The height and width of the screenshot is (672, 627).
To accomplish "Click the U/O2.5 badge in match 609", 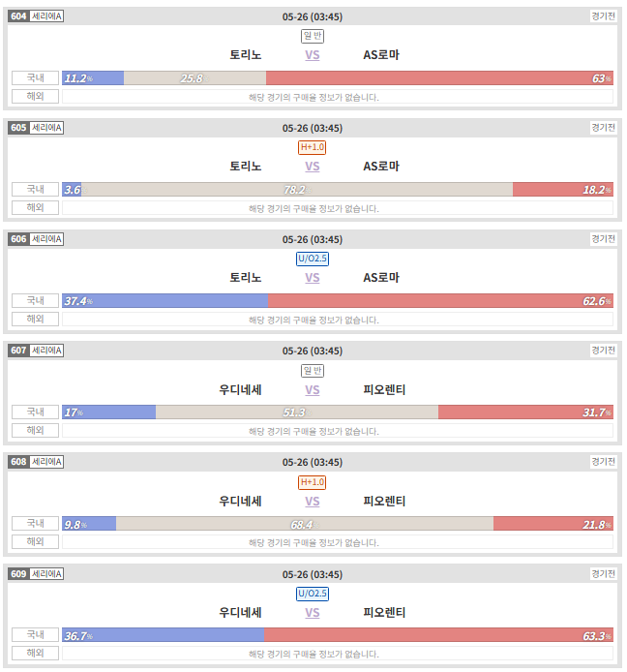I will point(313,594).
